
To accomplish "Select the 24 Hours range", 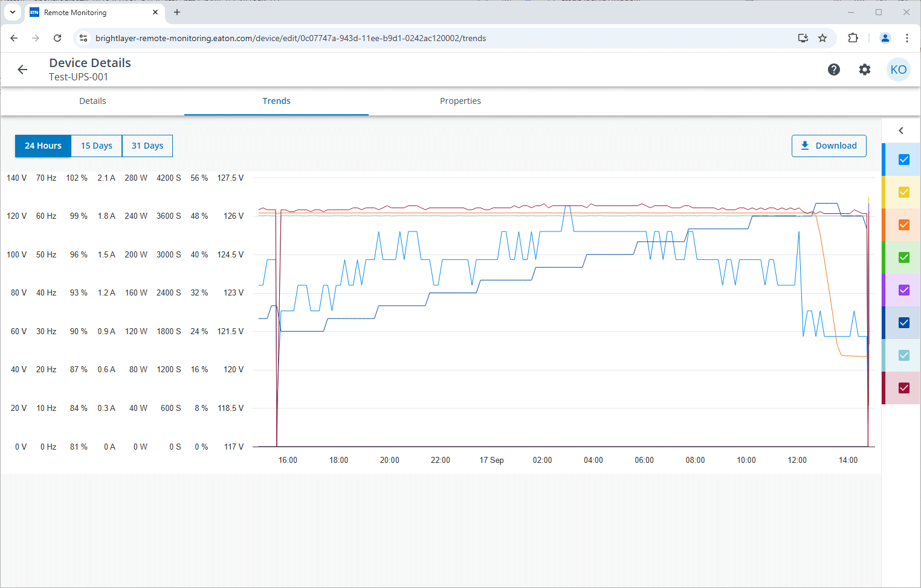I will (x=43, y=146).
